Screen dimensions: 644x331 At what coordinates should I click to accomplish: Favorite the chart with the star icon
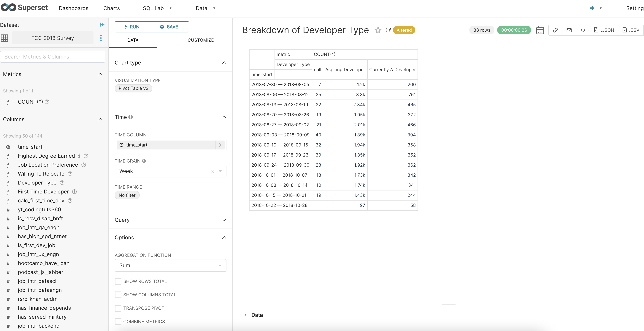pyautogui.click(x=378, y=30)
